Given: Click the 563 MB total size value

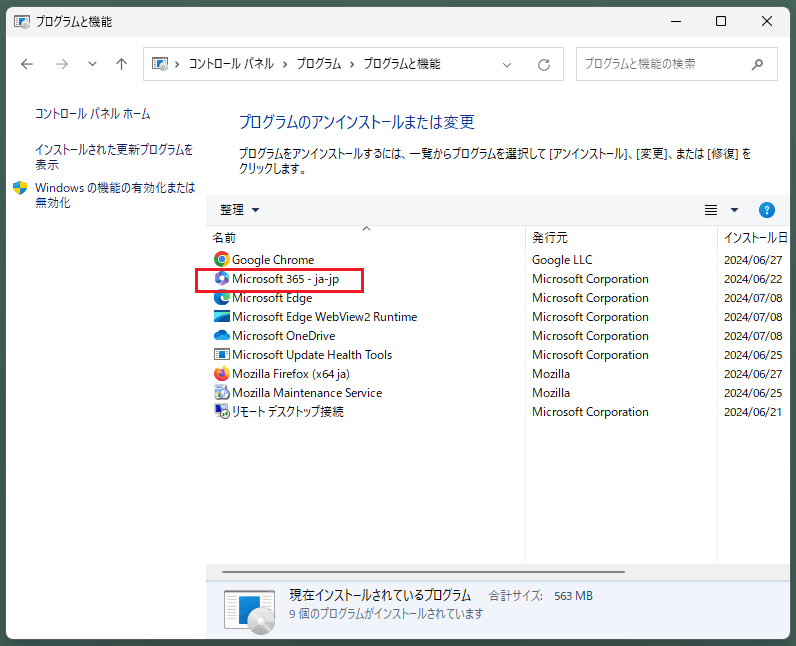Looking at the screenshot, I should tap(573, 596).
